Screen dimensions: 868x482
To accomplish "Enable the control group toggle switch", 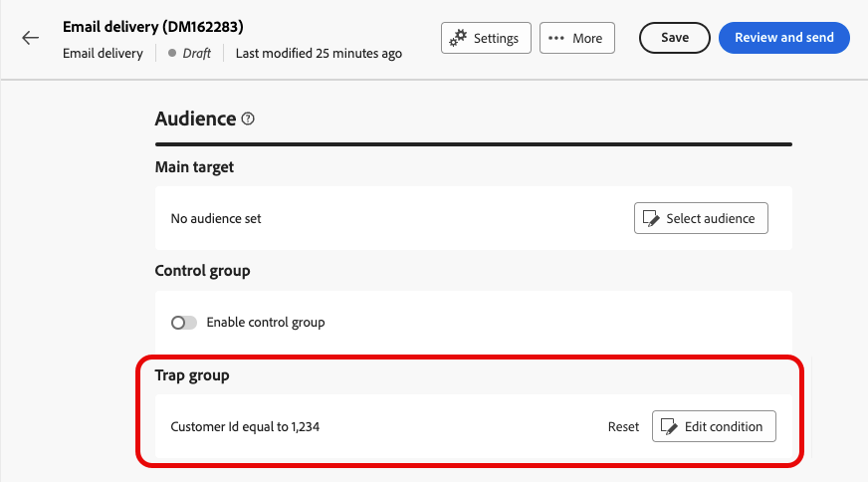I will tap(184, 323).
